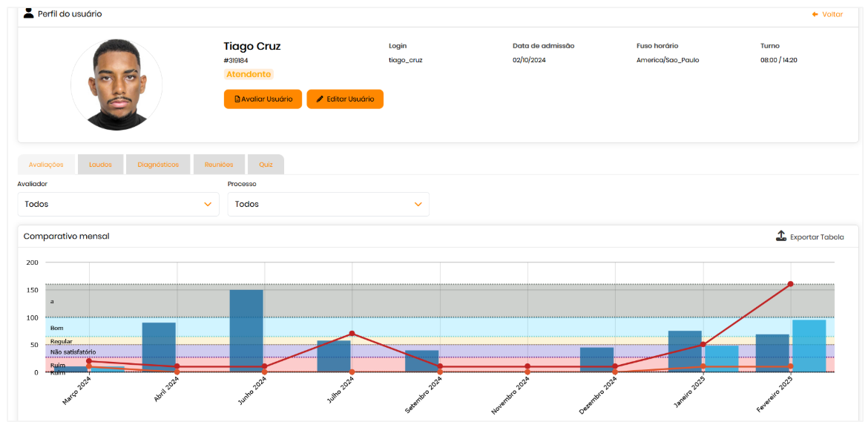Expand the Processo dropdown

pyautogui.click(x=328, y=204)
